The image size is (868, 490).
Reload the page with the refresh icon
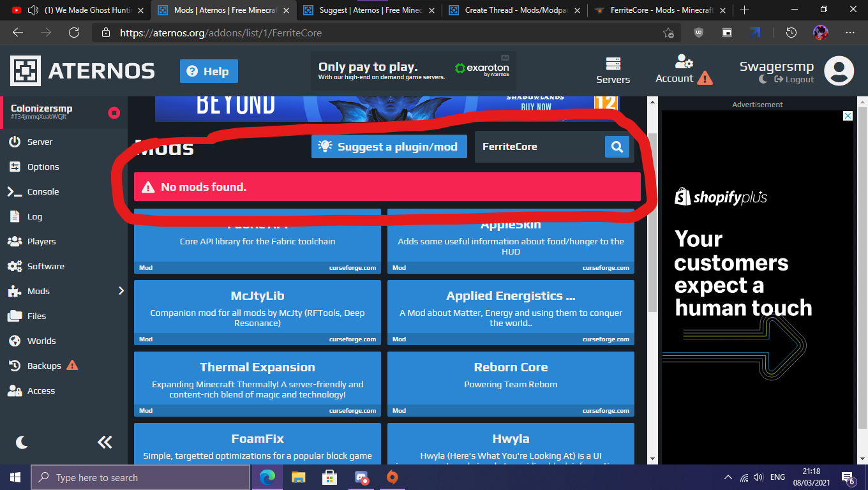(x=74, y=33)
